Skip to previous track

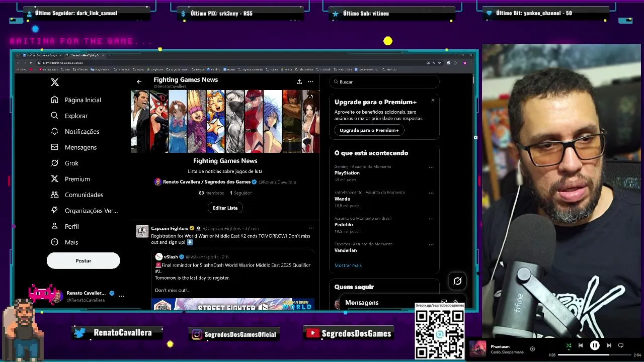(x=581, y=345)
